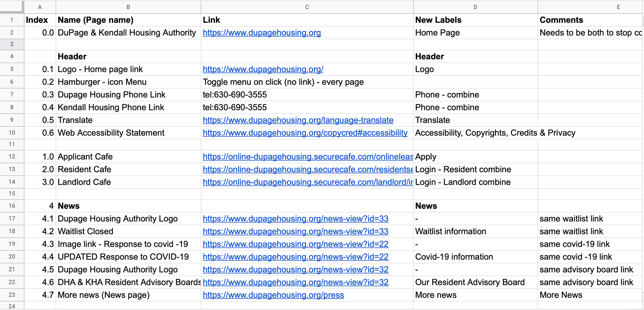Viewport: 644px width, 310px height.
Task: Open the dupagehousing.org/press link
Action: click(x=273, y=296)
